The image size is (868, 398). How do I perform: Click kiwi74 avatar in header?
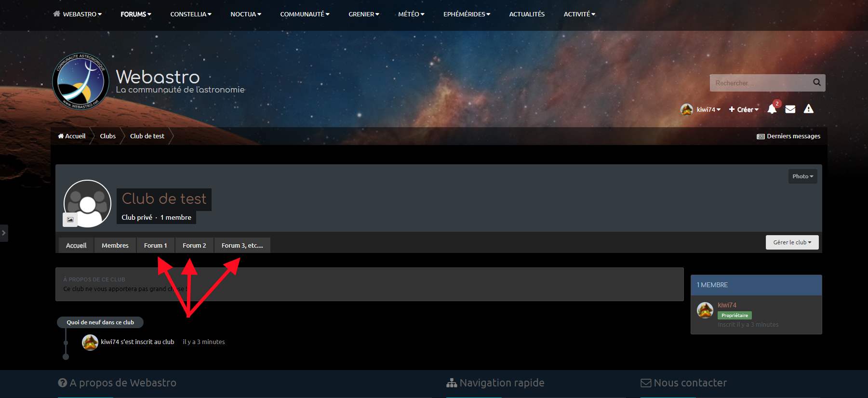click(687, 109)
